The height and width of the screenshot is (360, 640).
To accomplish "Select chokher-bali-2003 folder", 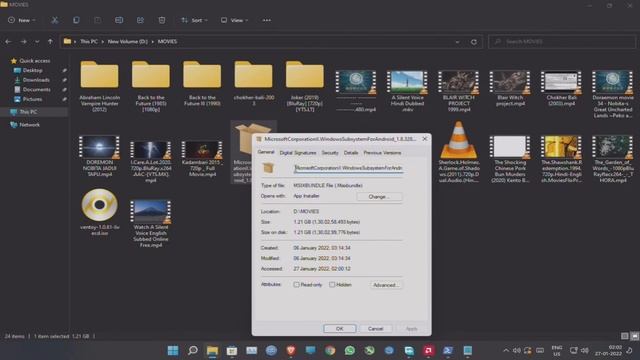I will (x=253, y=83).
